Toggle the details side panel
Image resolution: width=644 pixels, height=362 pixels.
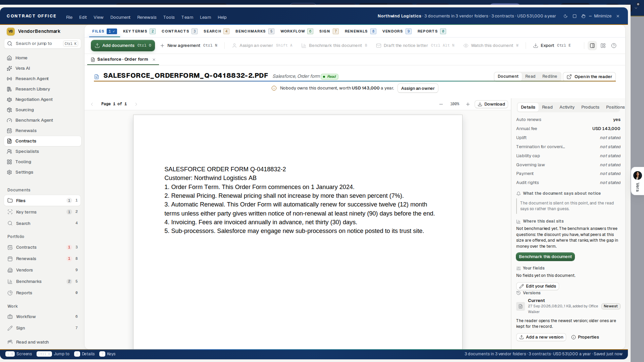pyautogui.click(x=592, y=46)
